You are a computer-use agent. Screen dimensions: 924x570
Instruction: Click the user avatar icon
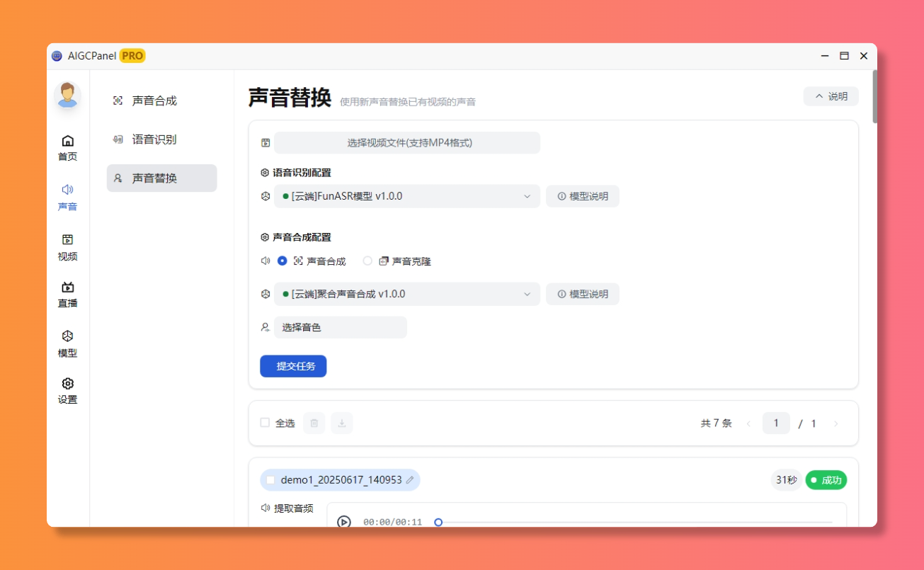tap(67, 95)
